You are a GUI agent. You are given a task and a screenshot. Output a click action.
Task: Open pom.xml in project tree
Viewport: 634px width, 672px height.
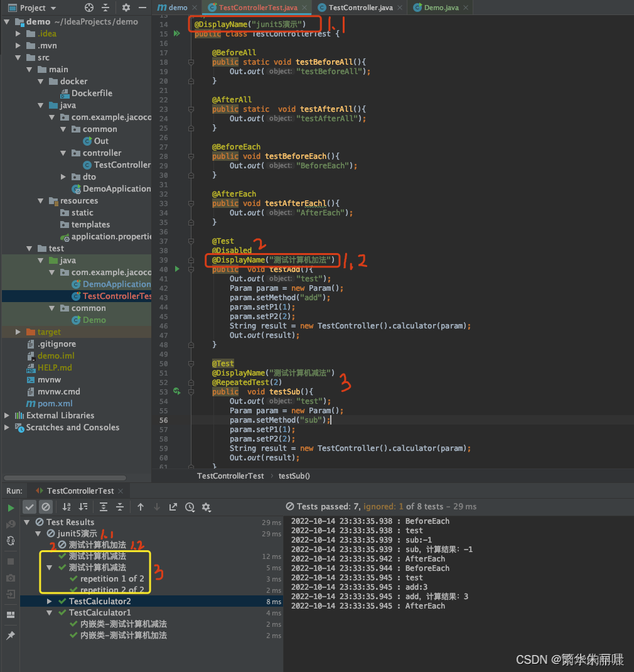point(55,403)
